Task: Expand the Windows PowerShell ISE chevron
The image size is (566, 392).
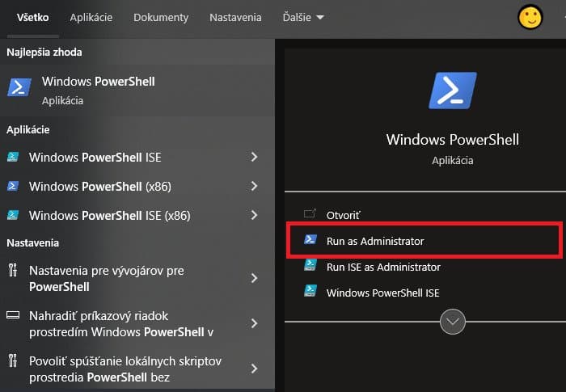Action: [254, 157]
